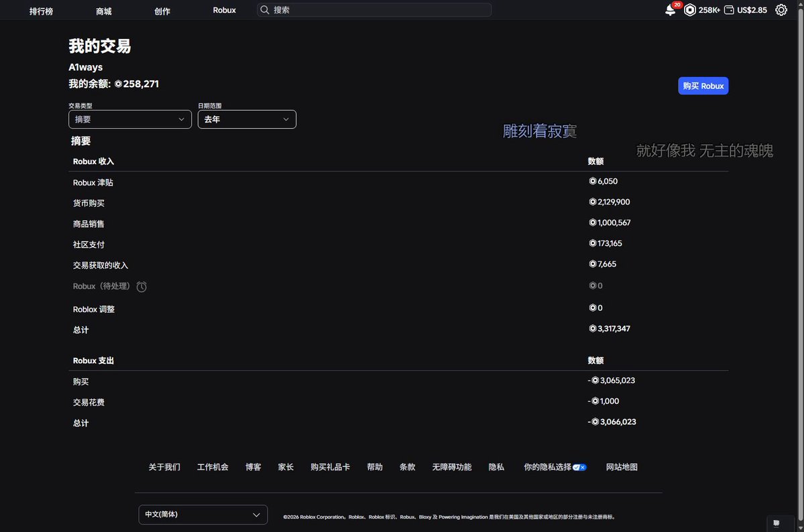Click the search magnifier icon
Screen dimensions: 804x532
tap(265, 10)
